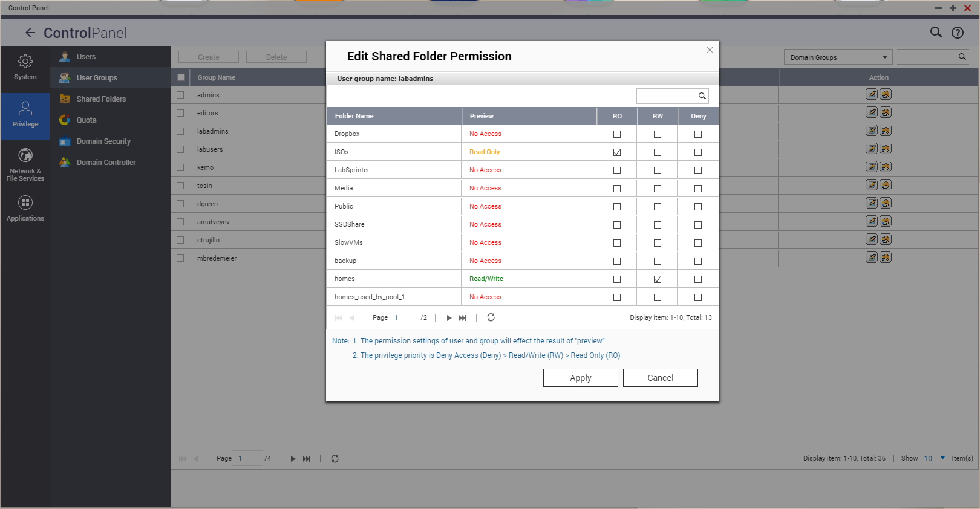Check RW permission for Media folder
Viewport: 980px width, 509px height.
tap(658, 189)
